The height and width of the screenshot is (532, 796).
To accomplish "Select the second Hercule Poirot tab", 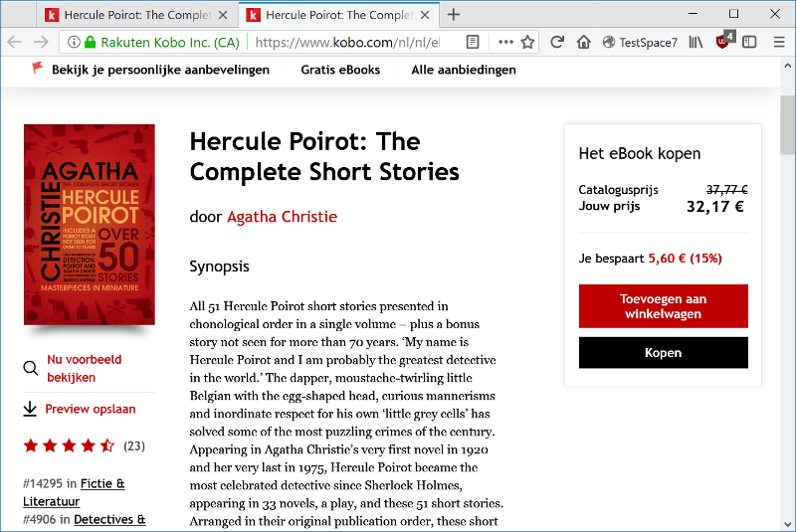I will 338,15.
